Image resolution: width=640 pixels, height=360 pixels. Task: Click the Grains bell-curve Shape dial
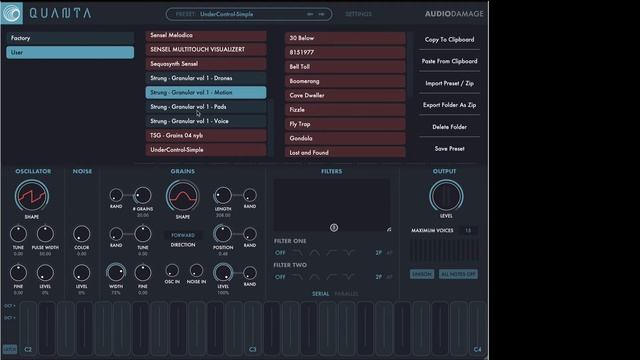click(182, 196)
